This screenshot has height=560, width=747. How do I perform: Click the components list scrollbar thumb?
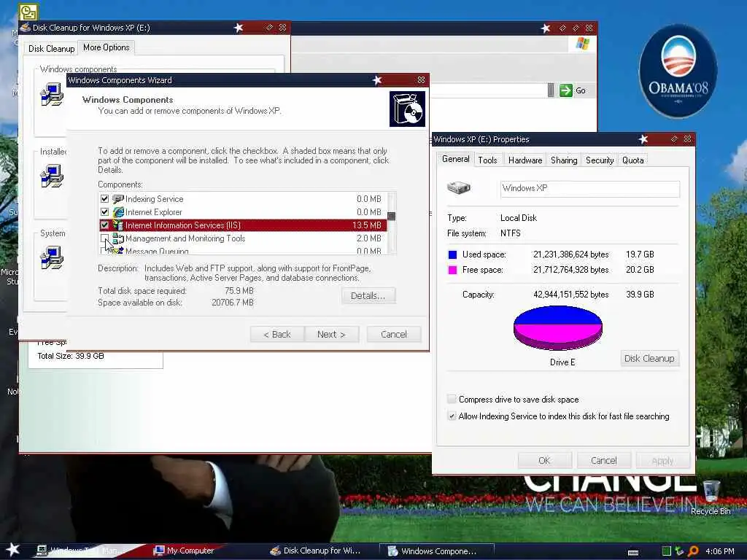click(392, 216)
